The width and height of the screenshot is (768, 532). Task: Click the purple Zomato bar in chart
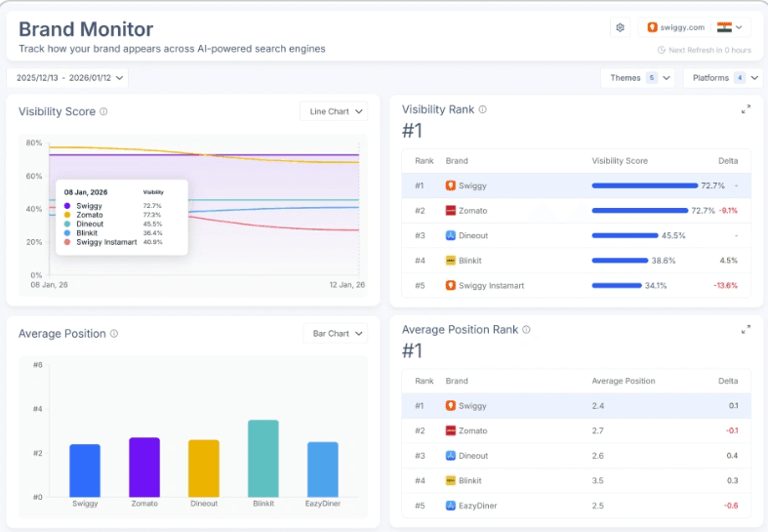144,468
